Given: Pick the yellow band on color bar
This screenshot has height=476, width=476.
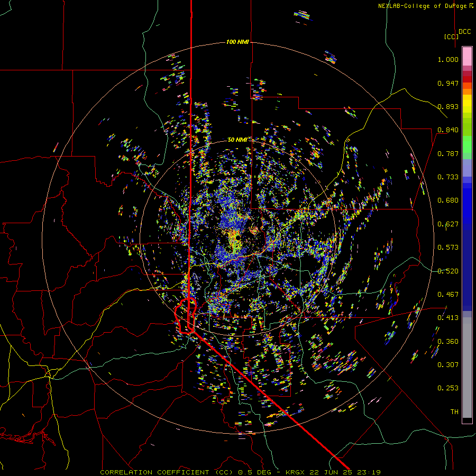Looking at the screenshot, I should point(467,104).
